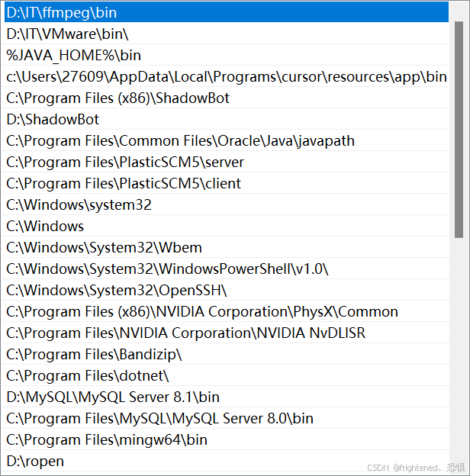Select the NVIDIA NvDLISR entry
Screen dimensions: 470x476
[x=226, y=333]
